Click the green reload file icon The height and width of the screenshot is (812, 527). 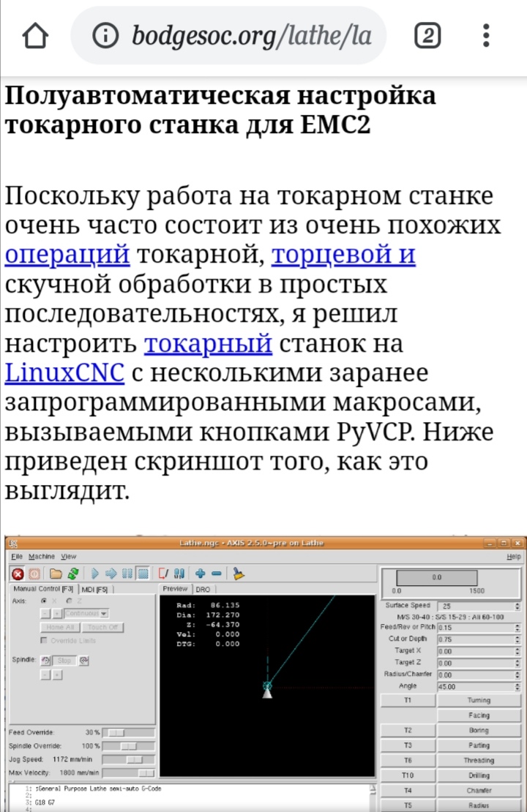72,574
